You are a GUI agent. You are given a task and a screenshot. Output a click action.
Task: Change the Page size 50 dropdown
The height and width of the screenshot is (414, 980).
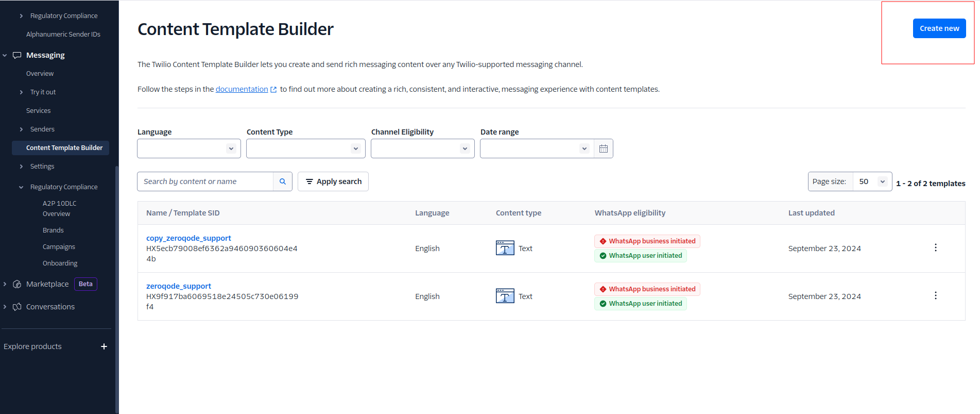point(872,181)
